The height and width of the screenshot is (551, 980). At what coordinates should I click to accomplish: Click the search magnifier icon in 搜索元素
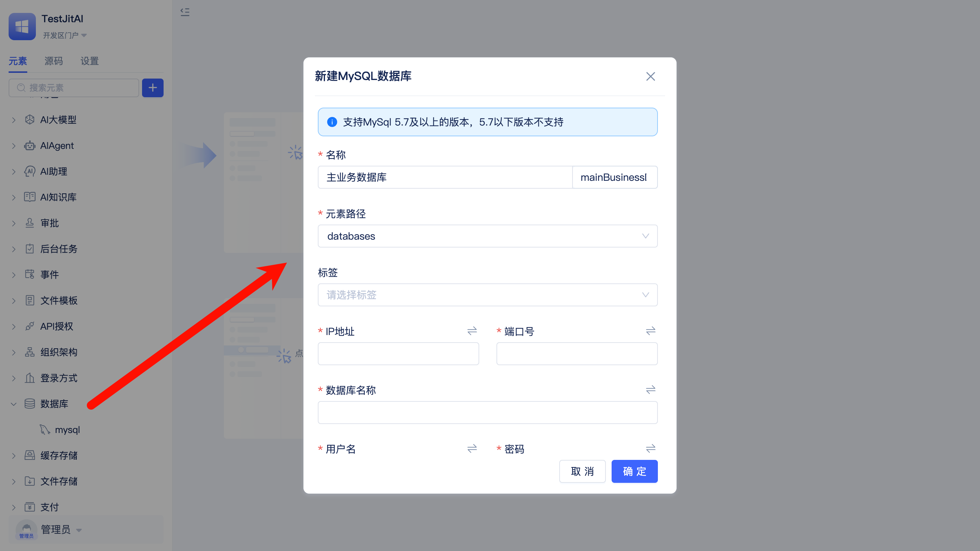(x=21, y=88)
